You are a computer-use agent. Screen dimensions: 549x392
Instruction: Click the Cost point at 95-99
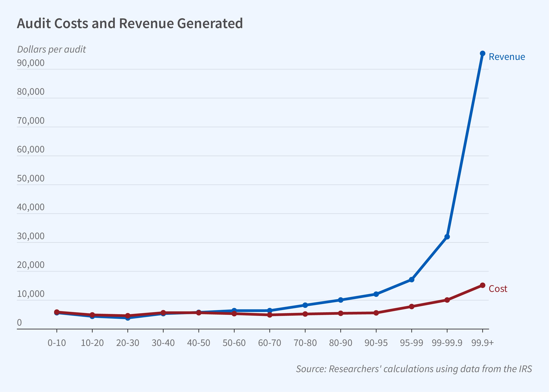[x=412, y=307]
